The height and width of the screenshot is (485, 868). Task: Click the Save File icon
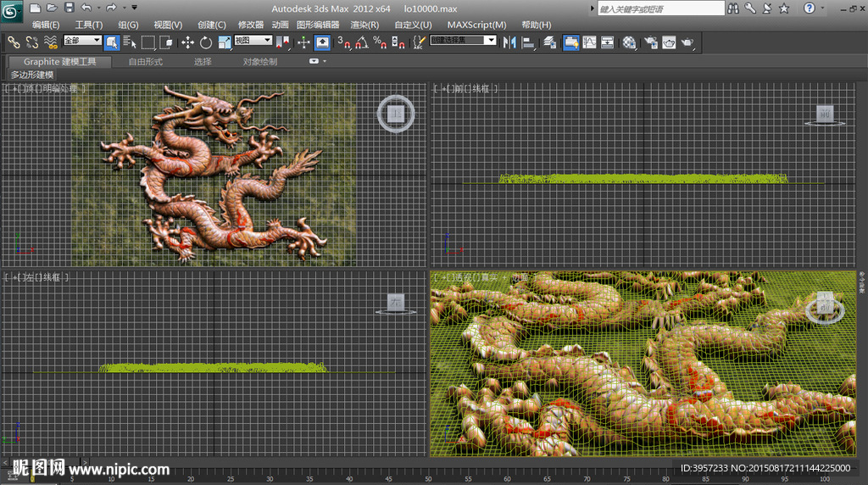[69, 8]
